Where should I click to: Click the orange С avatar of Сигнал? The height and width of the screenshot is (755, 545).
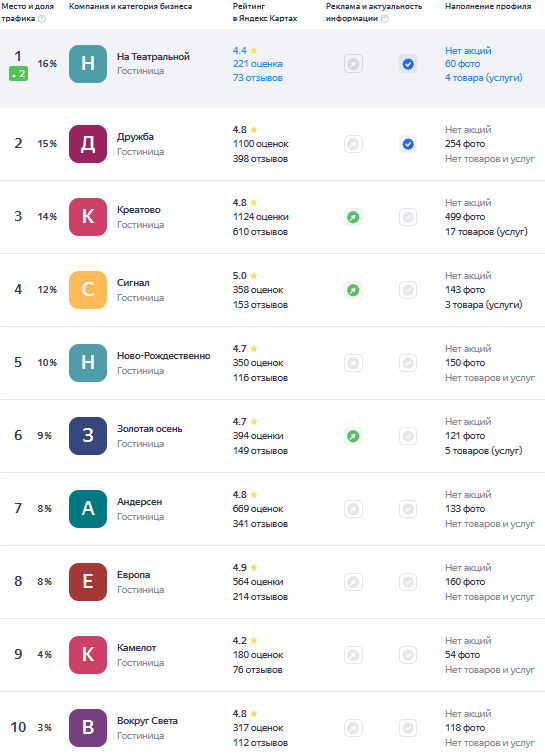[88, 289]
